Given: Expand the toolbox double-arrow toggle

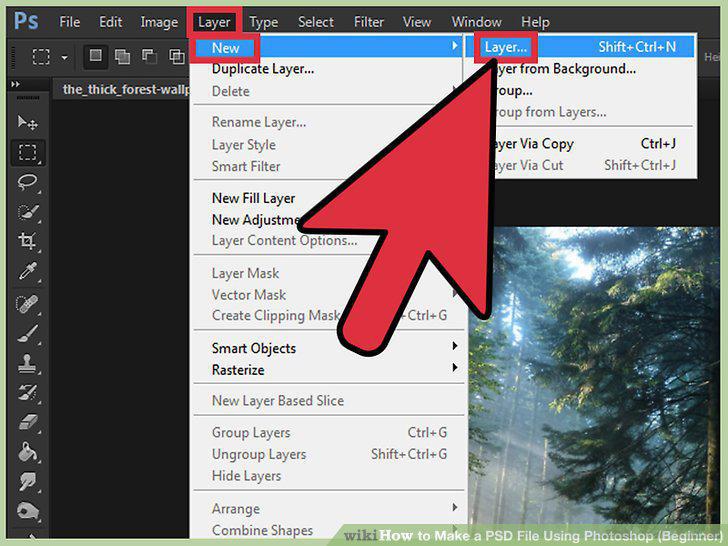Looking at the screenshot, I should [x=15, y=84].
